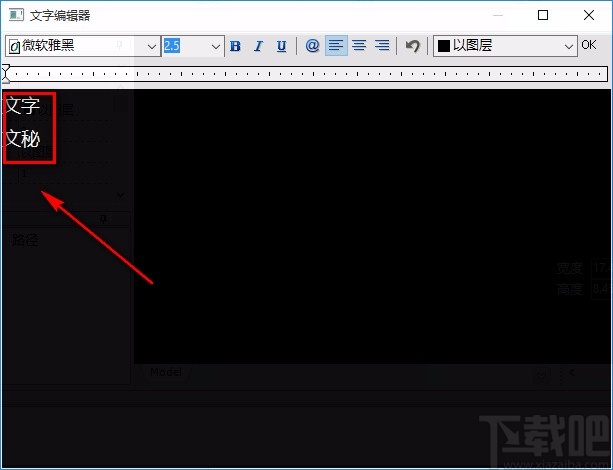Click the middle of the ruler bar
The height and width of the screenshot is (470, 613).
pos(306,73)
